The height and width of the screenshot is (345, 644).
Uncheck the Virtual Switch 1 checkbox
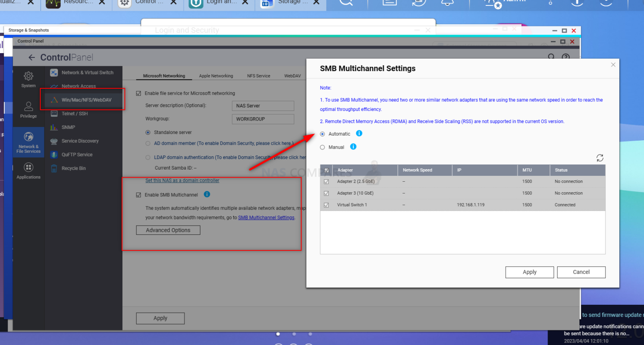click(326, 205)
